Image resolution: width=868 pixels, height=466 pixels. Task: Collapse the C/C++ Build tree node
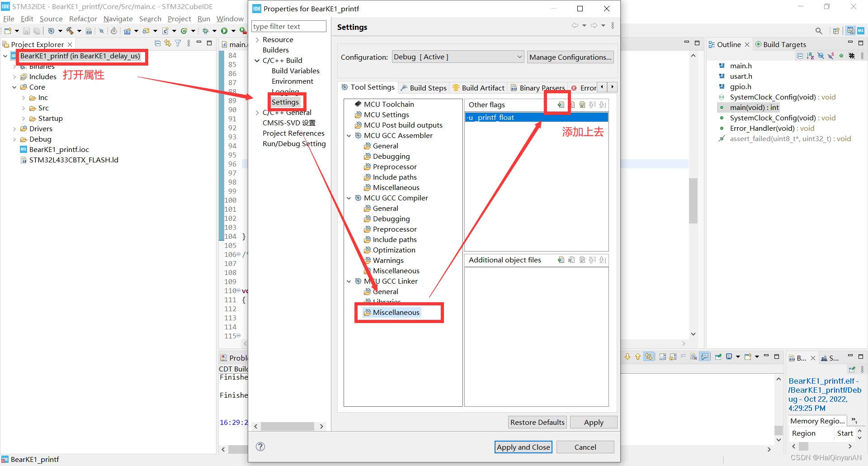[x=257, y=61]
